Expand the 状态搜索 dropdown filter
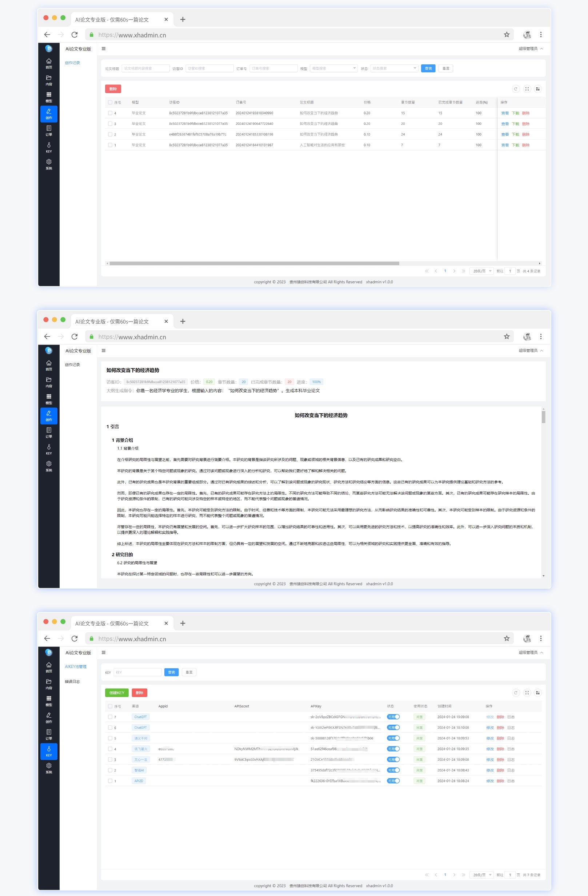 tap(394, 68)
